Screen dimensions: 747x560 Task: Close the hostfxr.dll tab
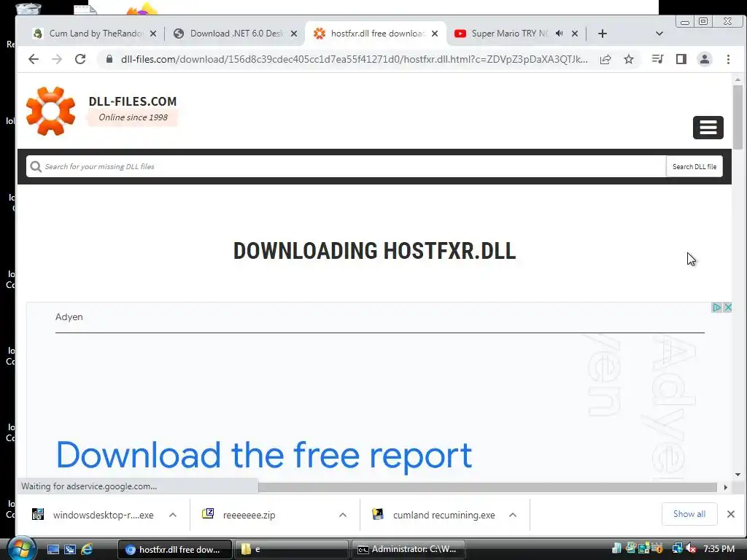pos(435,34)
